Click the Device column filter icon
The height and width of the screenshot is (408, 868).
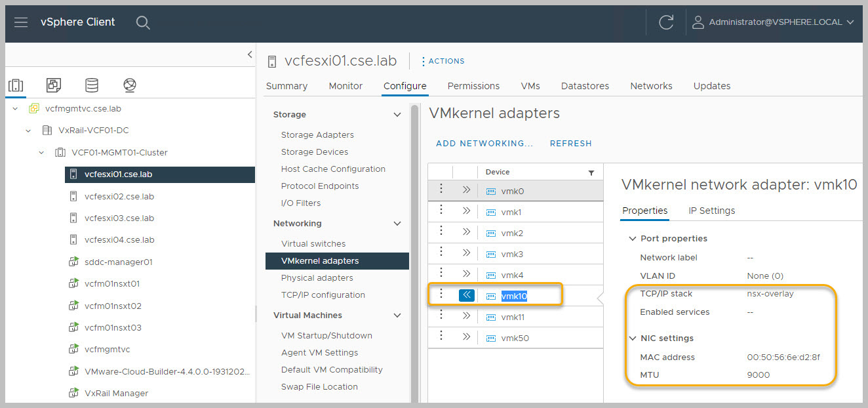pyautogui.click(x=591, y=173)
